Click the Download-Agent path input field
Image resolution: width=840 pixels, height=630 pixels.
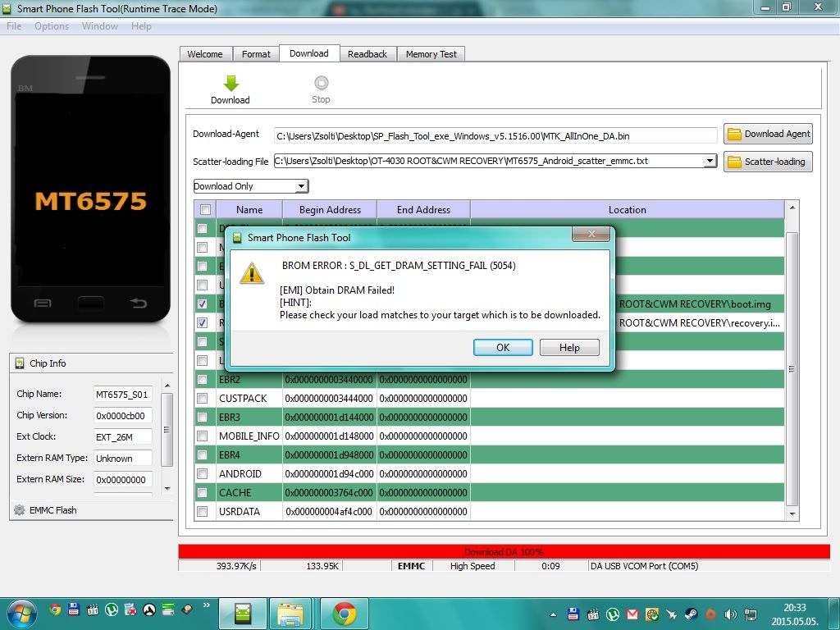(495, 135)
